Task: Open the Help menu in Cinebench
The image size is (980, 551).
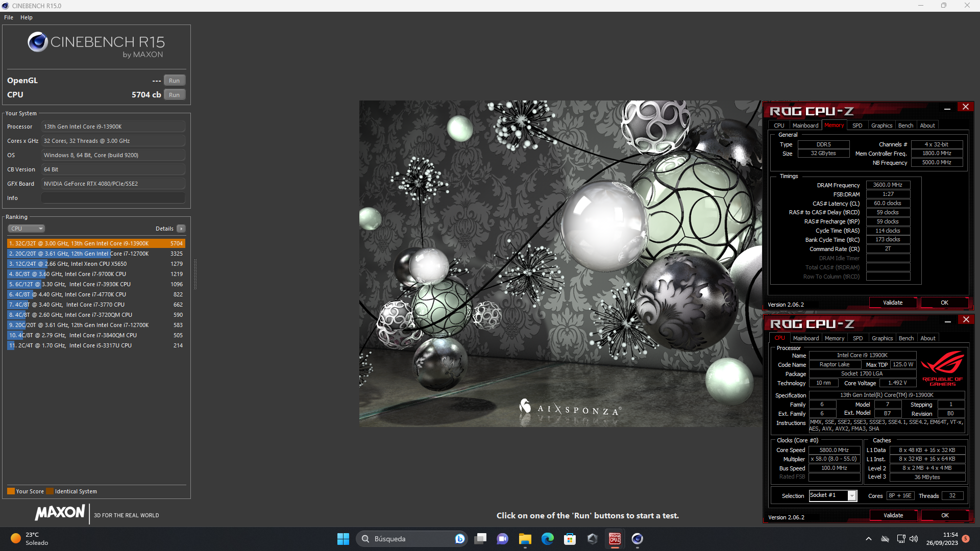Action: [27, 17]
